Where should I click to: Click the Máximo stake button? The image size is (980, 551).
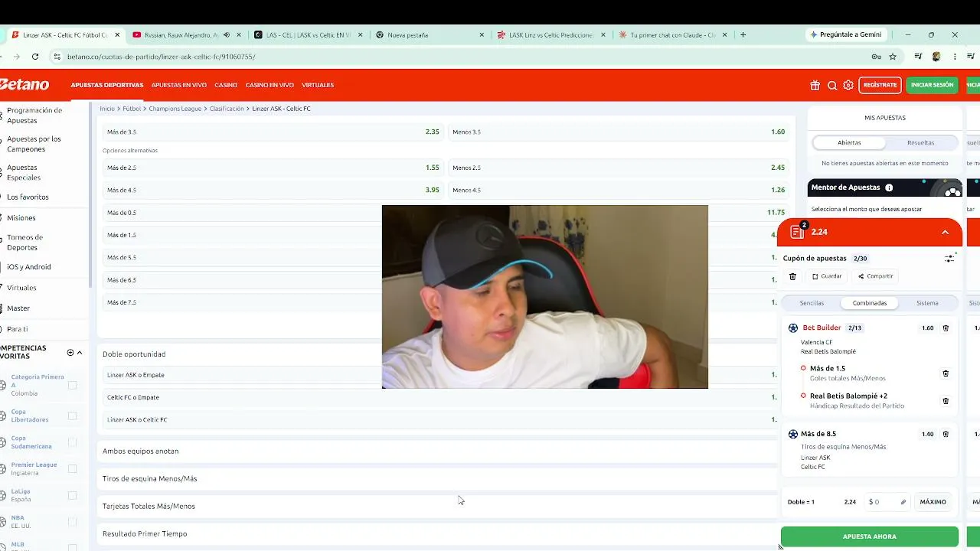pyautogui.click(x=933, y=502)
